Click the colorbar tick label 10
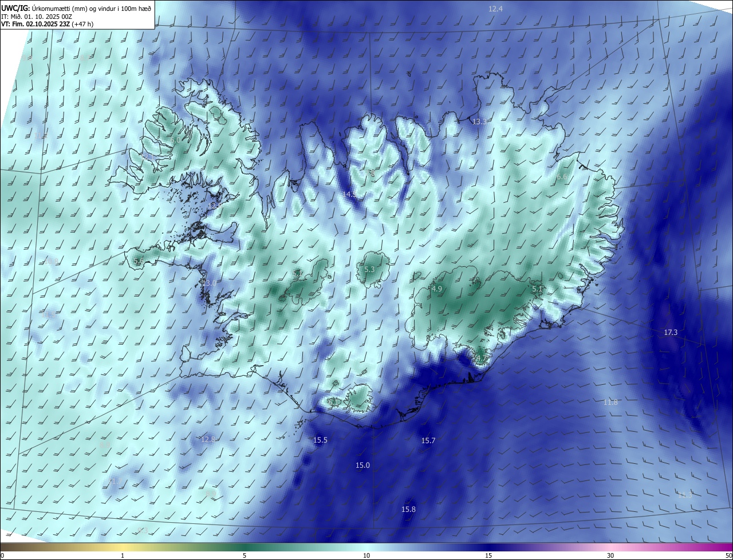The height and width of the screenshot is (560, 733). coord(366,555)
